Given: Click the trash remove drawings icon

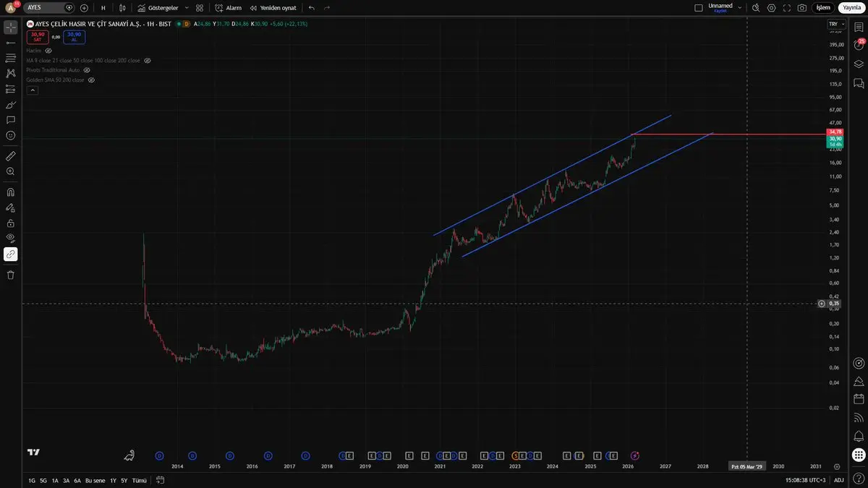Looking at the screenshot, I should (11, 275).
